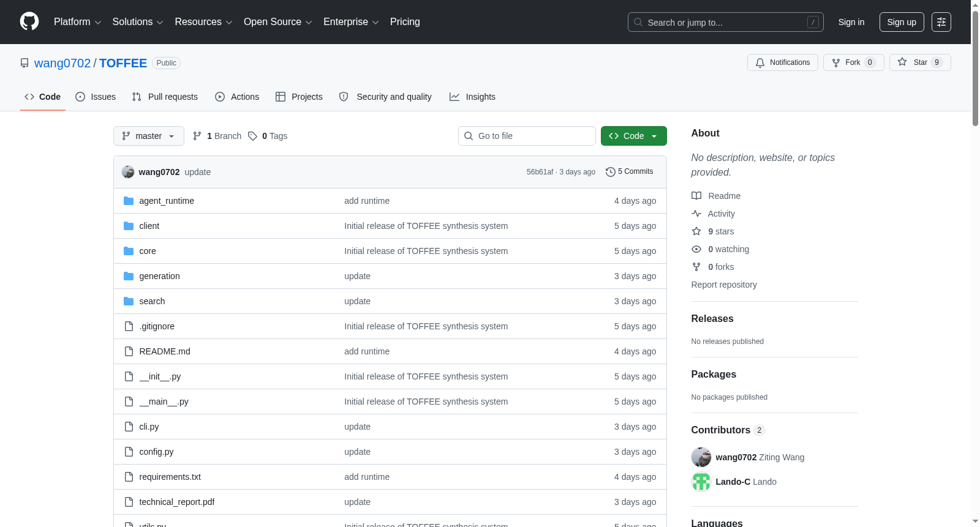Click the branch icon beside 1 Branch
Screen dimensions: 980x527
tap(197, 136)
